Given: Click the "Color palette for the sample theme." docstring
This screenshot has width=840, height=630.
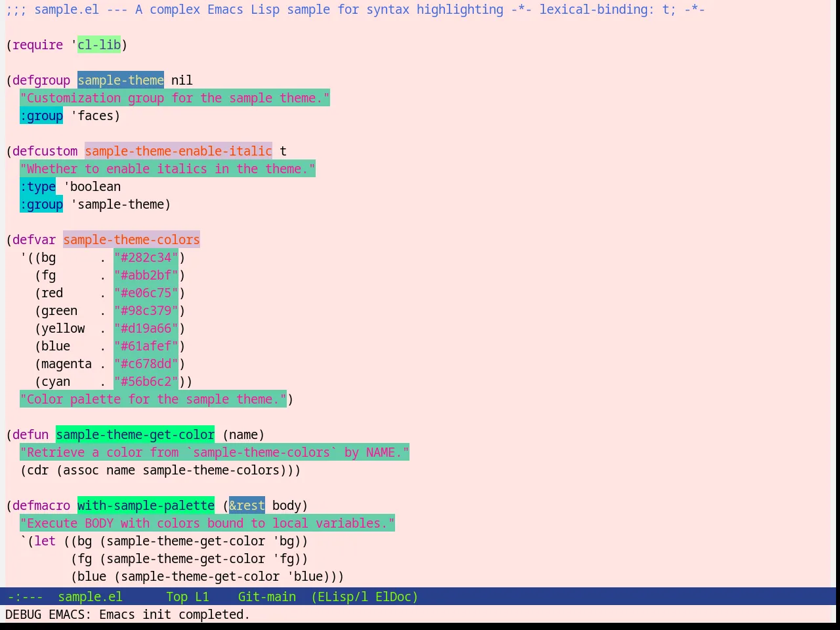Looking at the screenshot, I should [x=153, y=399].
